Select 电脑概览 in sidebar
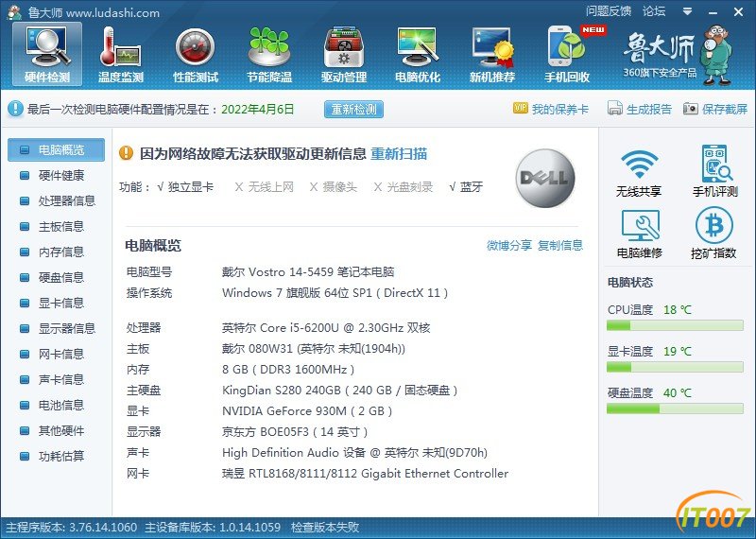 [x=56, y=149]
